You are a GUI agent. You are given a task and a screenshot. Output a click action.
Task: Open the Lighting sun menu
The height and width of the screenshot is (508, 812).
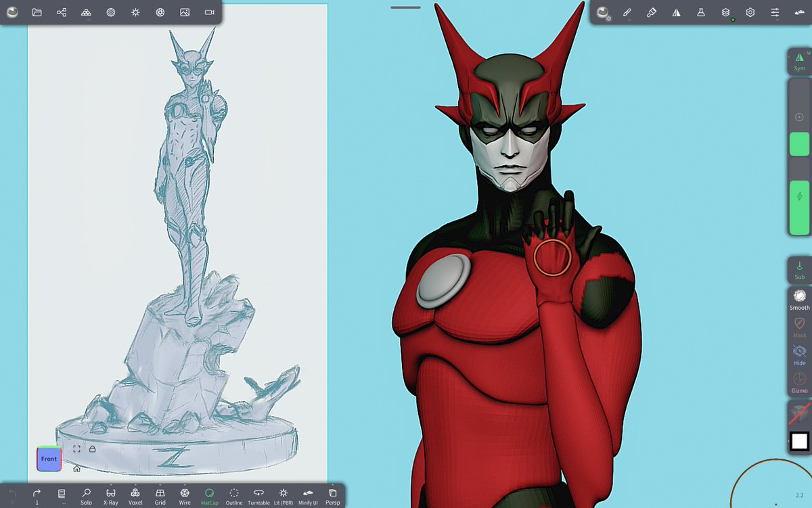(x=135, y=12)
